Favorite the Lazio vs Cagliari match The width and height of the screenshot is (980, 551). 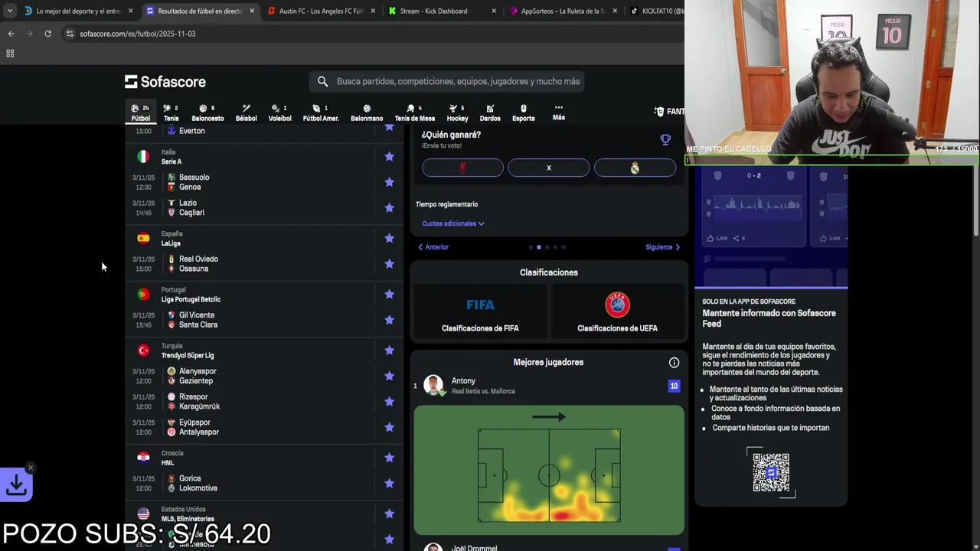pos(389,207)
